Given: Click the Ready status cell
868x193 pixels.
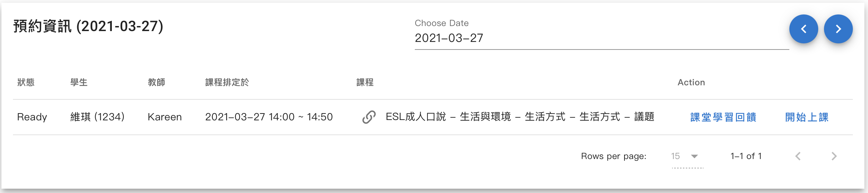Looking at the screenshot, I should pyautogui.click(x=32, y=117).
